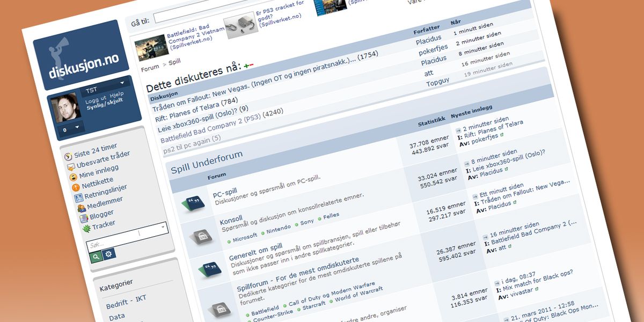Viewport: 644px width, 322px height.
Task: Click the Logg ut link
Action: 95,100
